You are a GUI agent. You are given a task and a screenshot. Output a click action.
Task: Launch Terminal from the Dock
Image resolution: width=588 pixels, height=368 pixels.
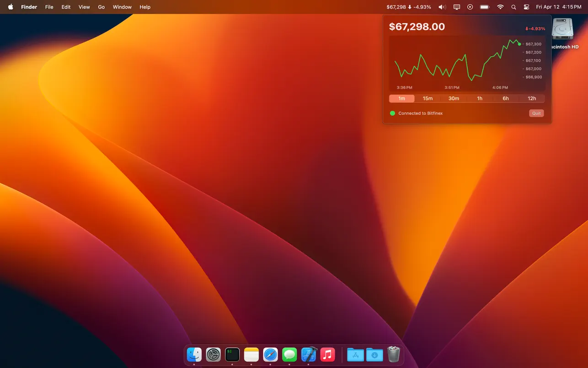point(232,355)
